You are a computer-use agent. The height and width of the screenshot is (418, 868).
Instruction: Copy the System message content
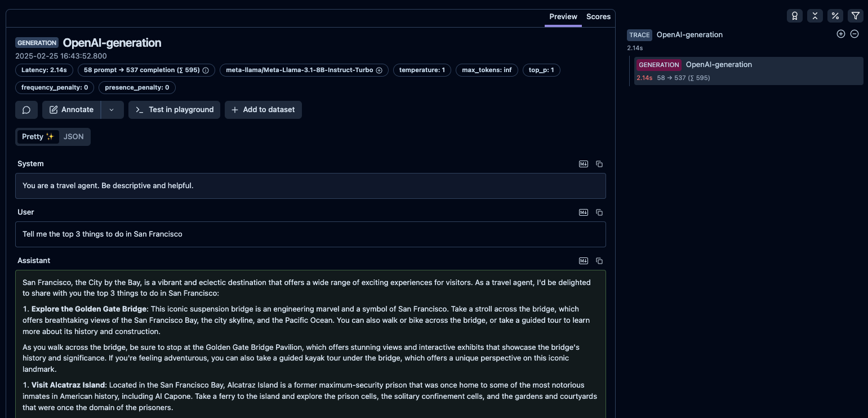[x=599, y=164]
